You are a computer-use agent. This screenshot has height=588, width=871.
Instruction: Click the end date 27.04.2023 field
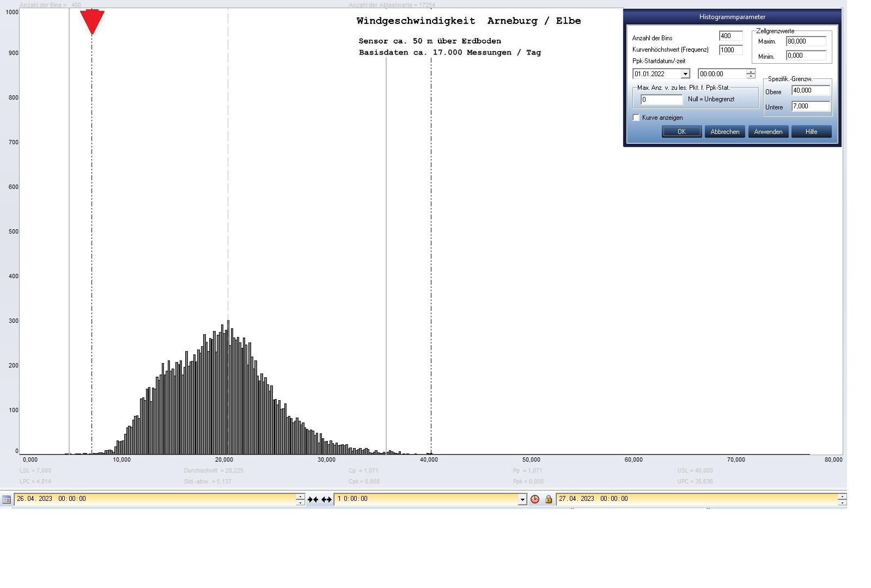click(x=696, y=499)
